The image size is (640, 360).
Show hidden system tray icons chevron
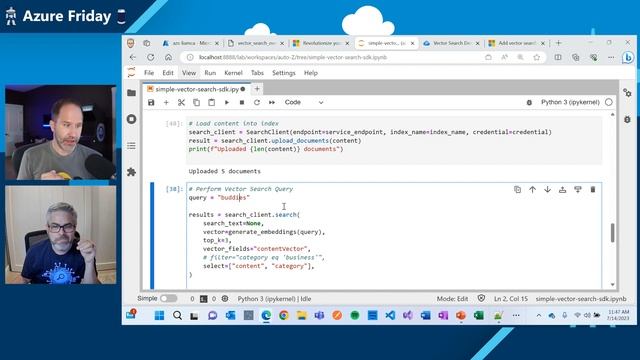539,316
